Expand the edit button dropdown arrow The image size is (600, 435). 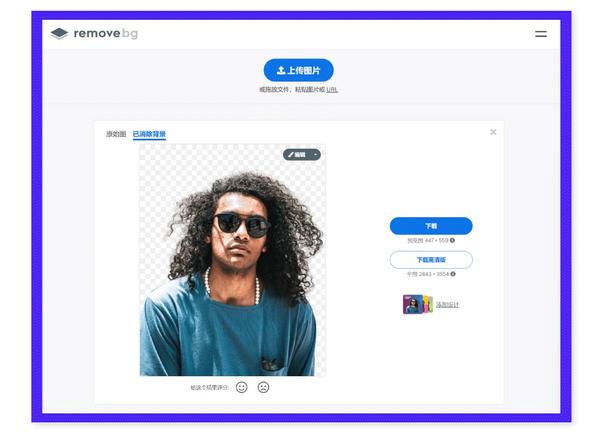316,155
